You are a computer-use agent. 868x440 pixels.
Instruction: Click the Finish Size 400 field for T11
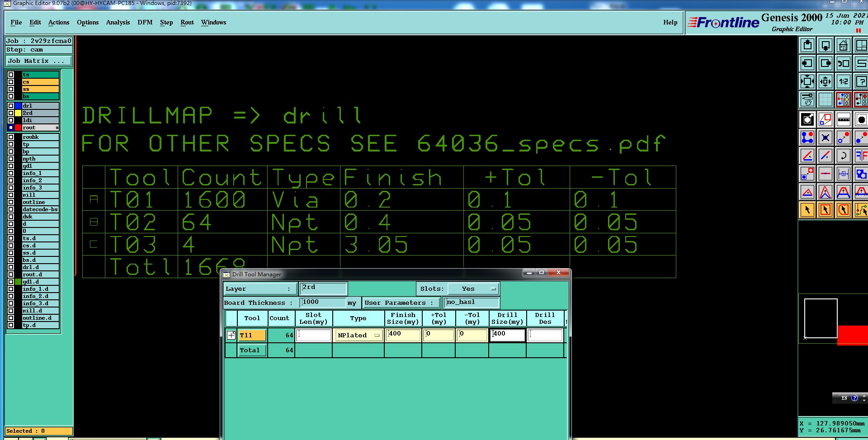coord(403,335)
